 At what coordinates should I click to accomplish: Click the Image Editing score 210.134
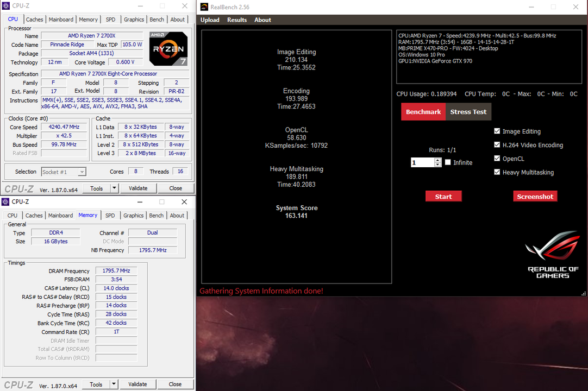click(296, 60)
